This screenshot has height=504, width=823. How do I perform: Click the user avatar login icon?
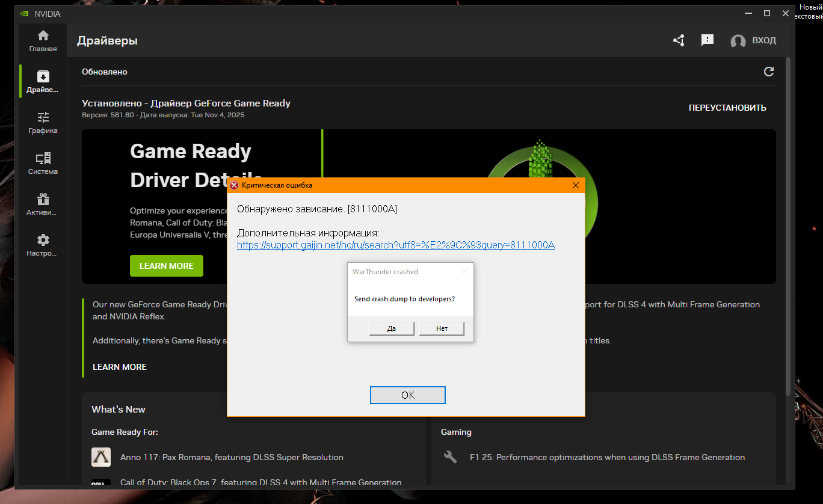(x=738, y=41)
